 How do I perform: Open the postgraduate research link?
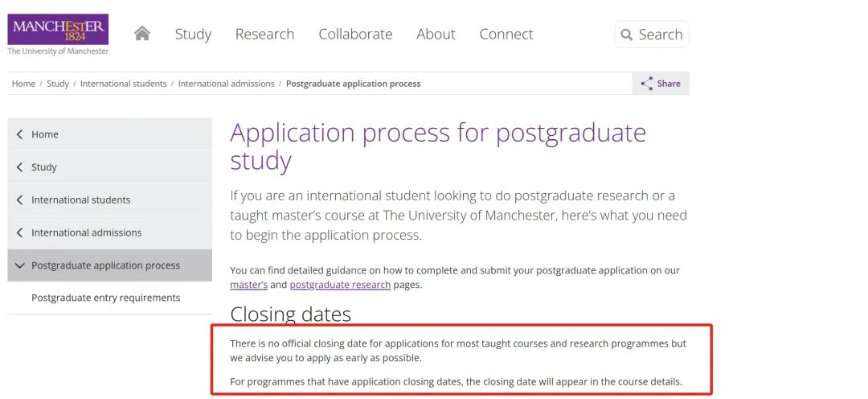[x=340, y=285]
